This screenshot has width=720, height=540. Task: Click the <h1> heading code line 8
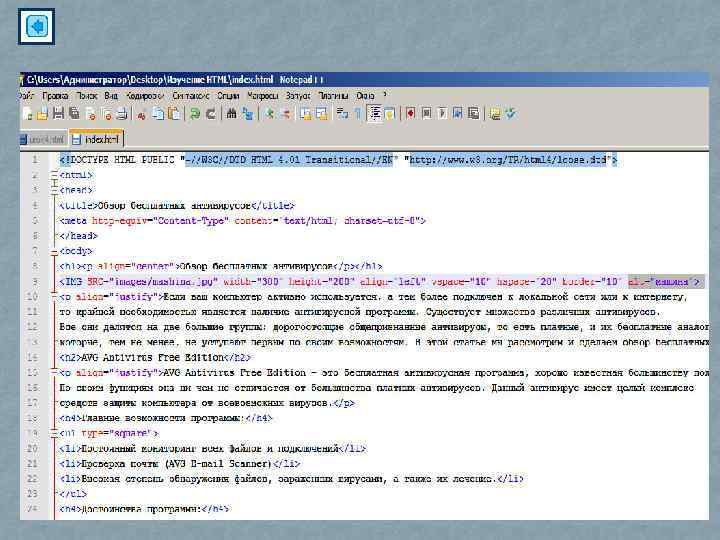pos(221,266)
